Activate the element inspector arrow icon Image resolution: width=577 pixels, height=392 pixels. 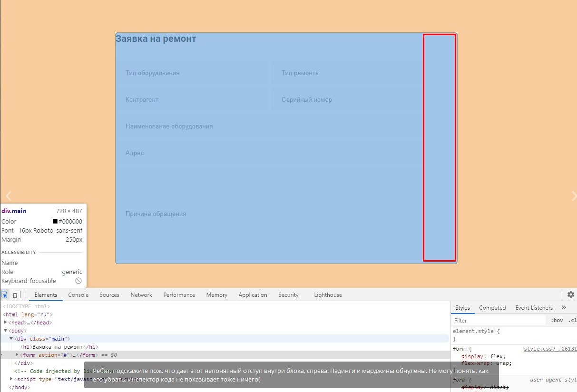pyautogui.click(x=4, y=294)
